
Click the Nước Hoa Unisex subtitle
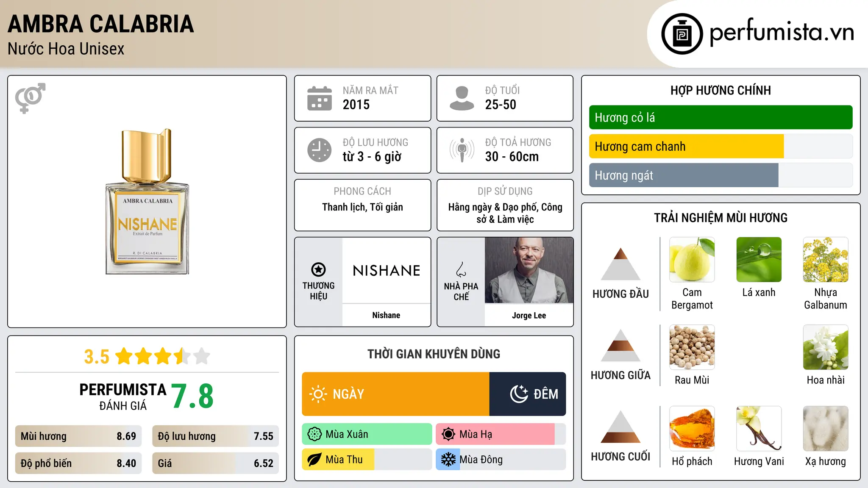click(x=66, y=49)
